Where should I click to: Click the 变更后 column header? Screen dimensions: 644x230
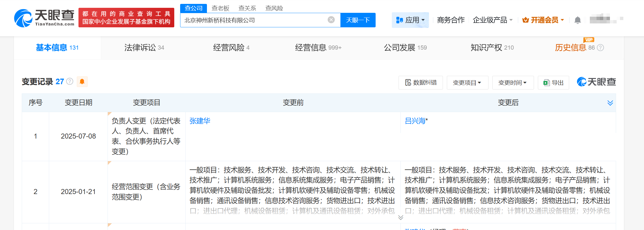point(508,103)
